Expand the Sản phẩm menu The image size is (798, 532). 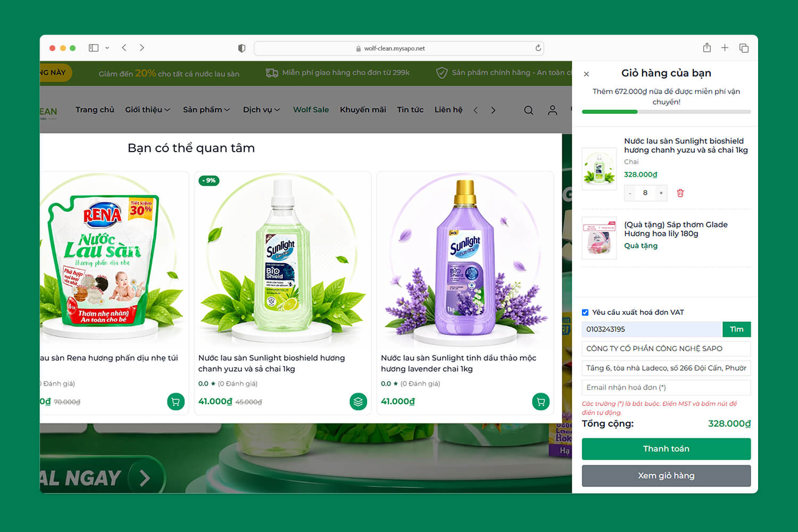click(206, 110)
